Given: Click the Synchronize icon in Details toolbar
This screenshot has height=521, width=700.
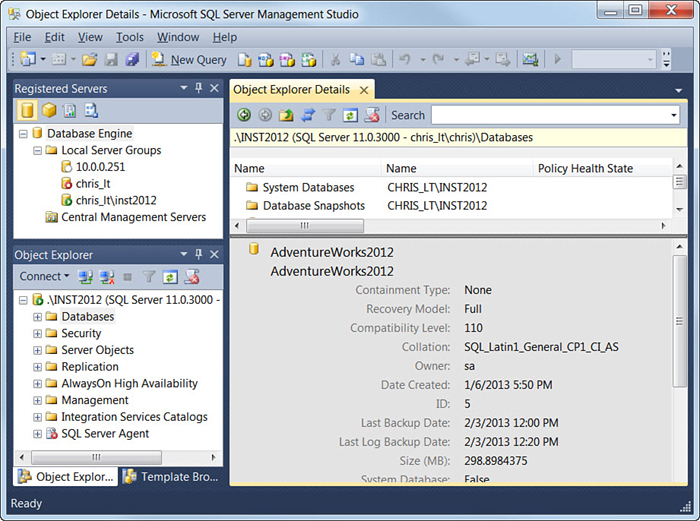Looking at the screenshot, I should click(x=308, y=115).
